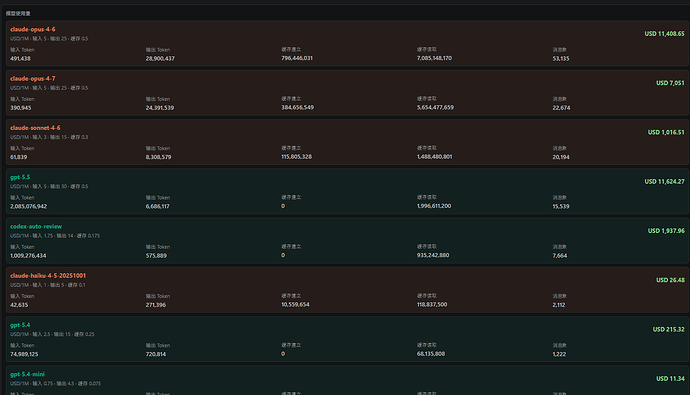Select input token value 491,438
The height and width of the screenshot is (395, 690).
tap(20, 59)
